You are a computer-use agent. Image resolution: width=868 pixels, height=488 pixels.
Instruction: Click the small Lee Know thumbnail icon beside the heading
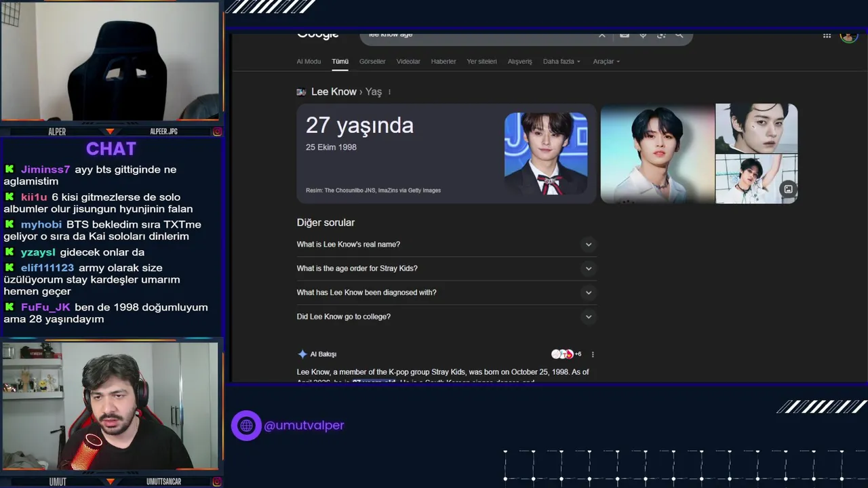point(301,92)
